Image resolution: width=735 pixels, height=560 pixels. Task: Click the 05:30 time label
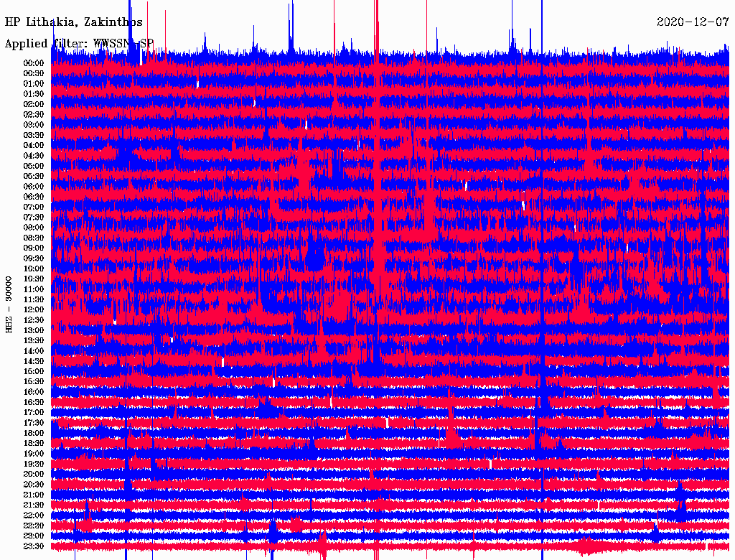coord(34,177)
